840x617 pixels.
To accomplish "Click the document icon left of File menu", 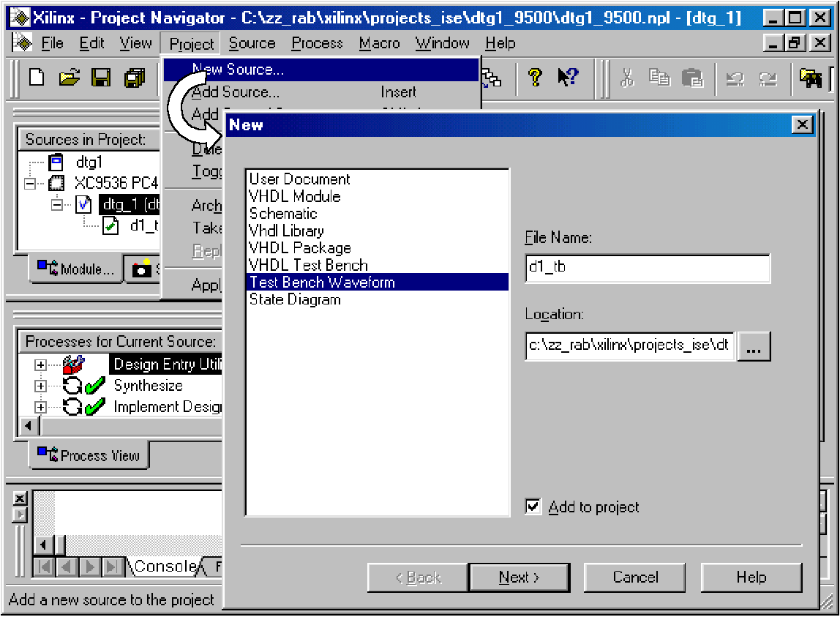I will coord(23,43).
